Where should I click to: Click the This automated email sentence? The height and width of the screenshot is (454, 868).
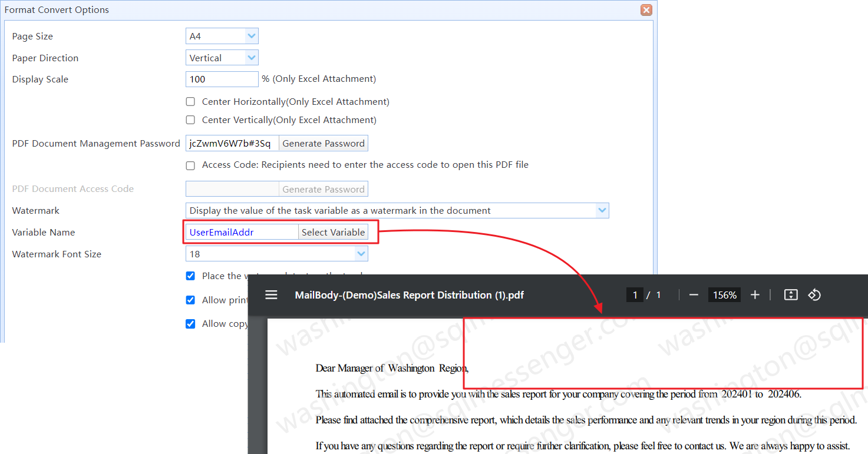559,395
